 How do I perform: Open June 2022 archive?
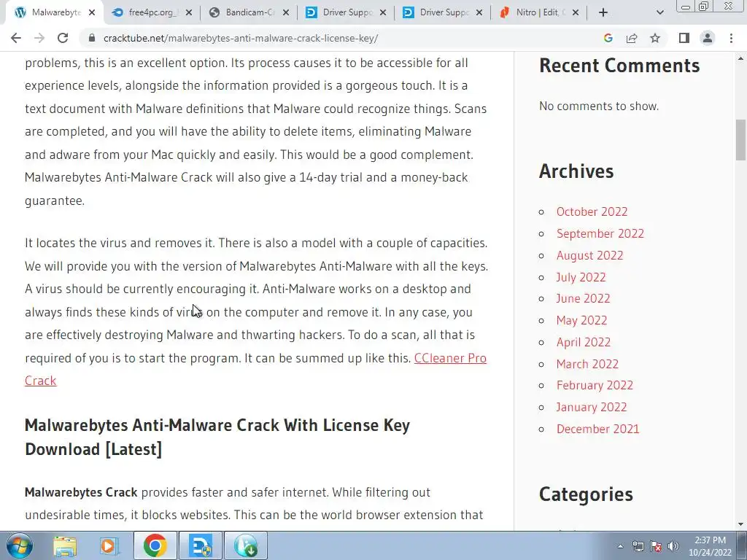point(583,298)
